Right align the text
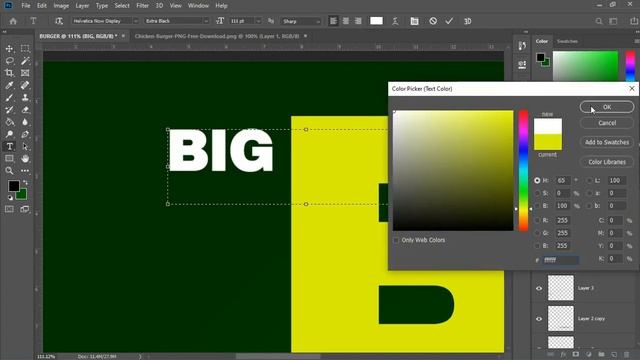 pyautogui.click(x=358, y=21)
